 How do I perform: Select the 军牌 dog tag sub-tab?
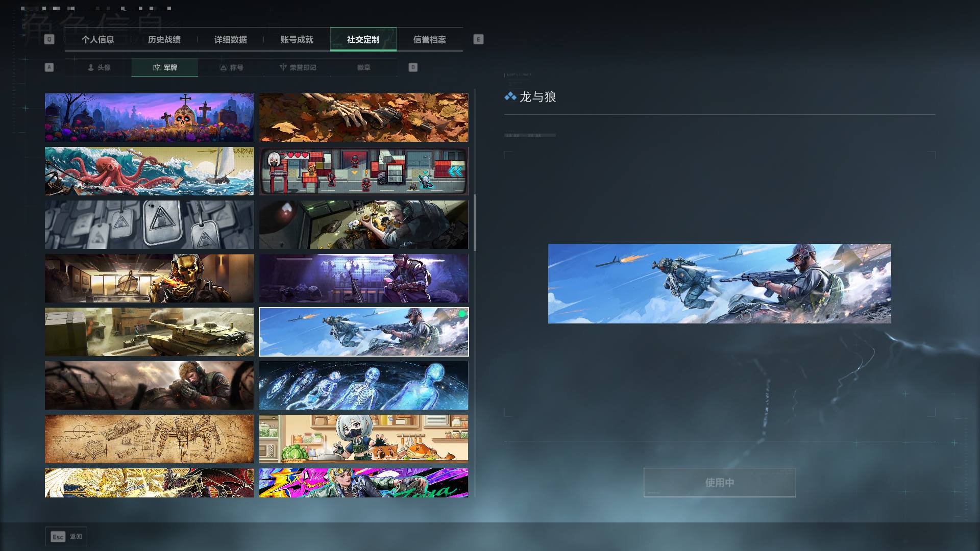pyautogui.click(x=165, y=67)
